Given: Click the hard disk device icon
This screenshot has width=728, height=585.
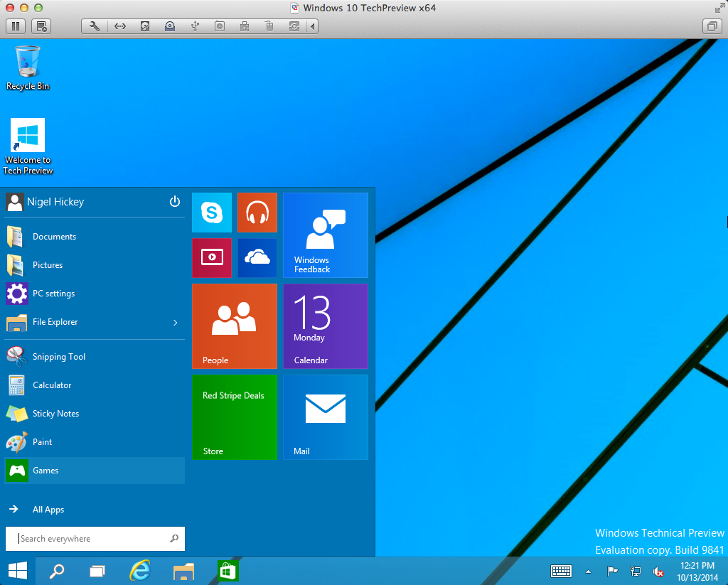Looking at the screenshot, I should [x=145, y=26].
